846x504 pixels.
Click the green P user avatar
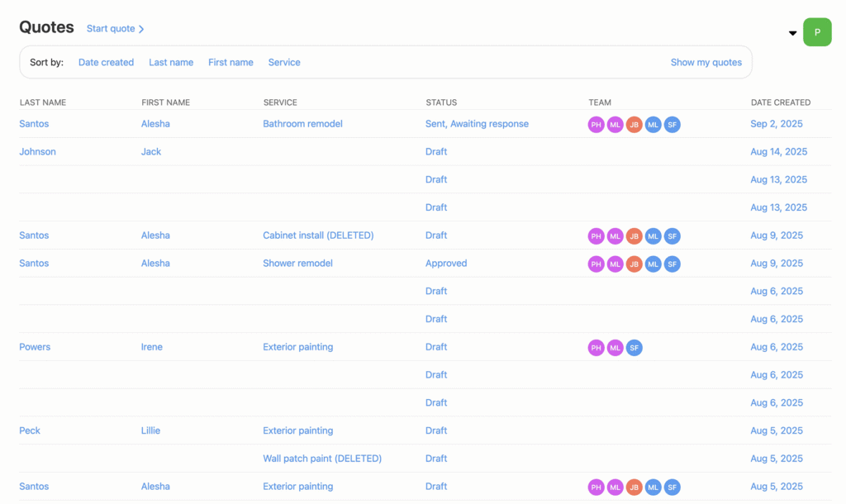click(816, 32)
